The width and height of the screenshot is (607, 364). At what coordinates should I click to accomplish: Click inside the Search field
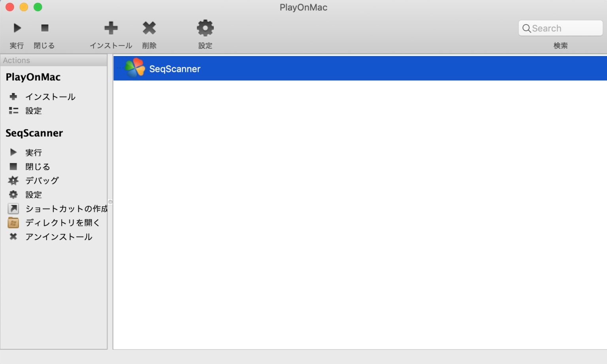(560, 28)
